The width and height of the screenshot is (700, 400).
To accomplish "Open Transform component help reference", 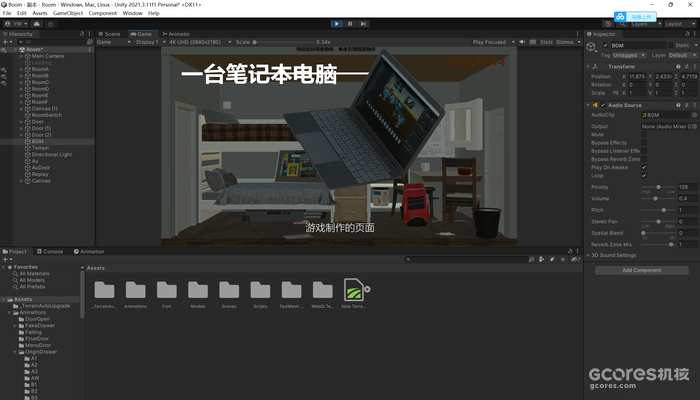I will 678,67.
